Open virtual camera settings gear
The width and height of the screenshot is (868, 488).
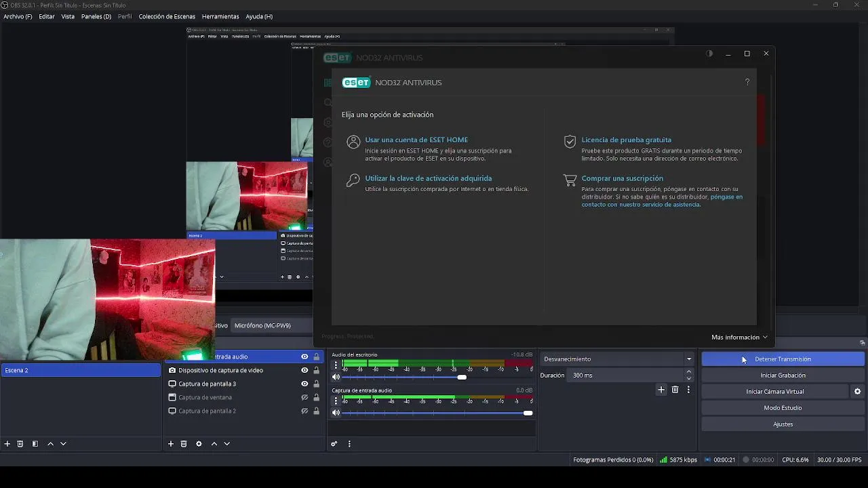(857, 392)
